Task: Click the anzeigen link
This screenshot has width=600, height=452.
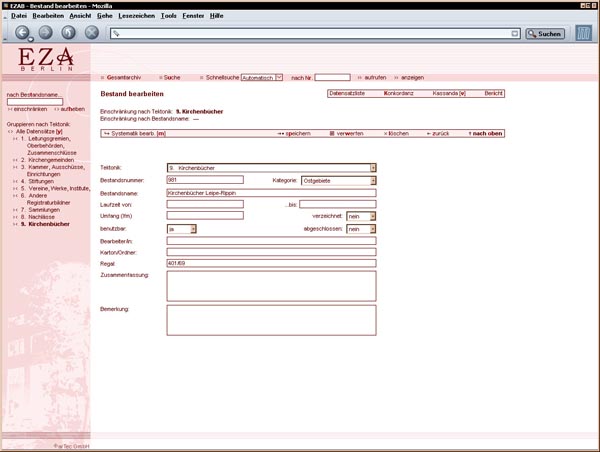Action: coord(412,77)
